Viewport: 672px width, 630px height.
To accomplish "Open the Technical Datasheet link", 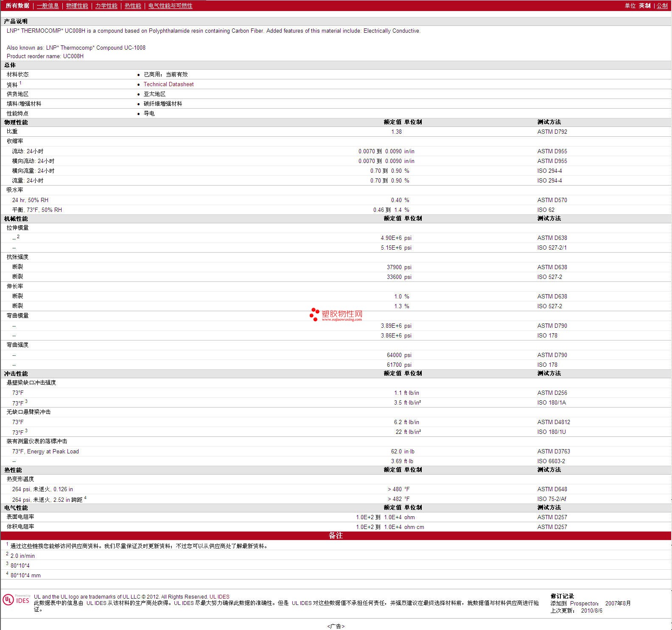I will (x=168, y=84).
